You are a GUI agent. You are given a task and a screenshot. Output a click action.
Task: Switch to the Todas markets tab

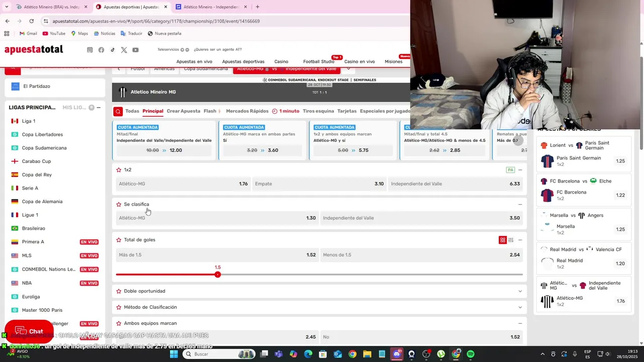[x=132, y=111]
